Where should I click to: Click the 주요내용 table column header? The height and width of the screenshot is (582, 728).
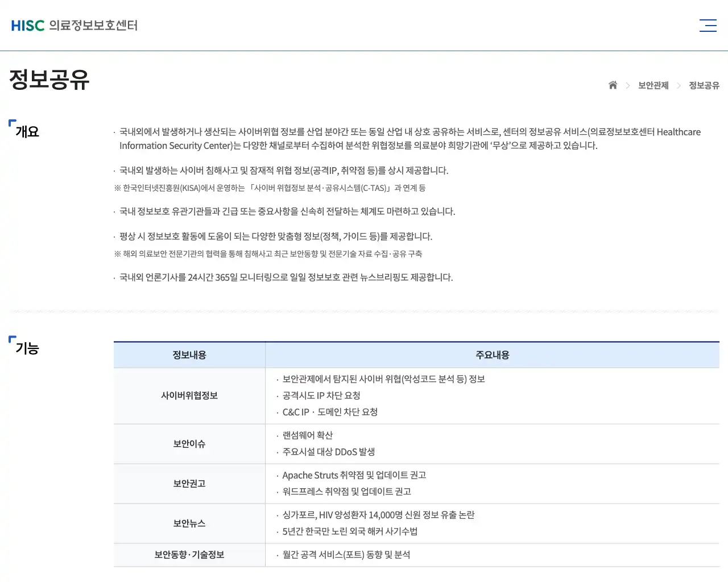(493, 355)
